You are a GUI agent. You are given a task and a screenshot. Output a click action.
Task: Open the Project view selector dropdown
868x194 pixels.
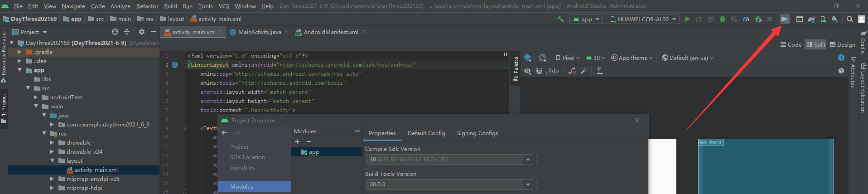[x=29, y=32]
